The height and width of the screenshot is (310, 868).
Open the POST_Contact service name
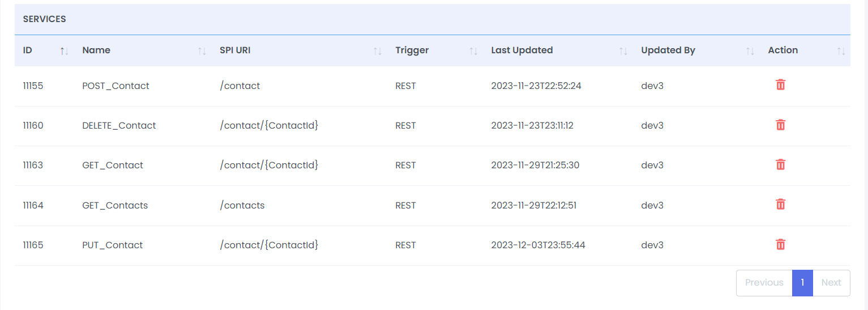[x=116, y=86]
